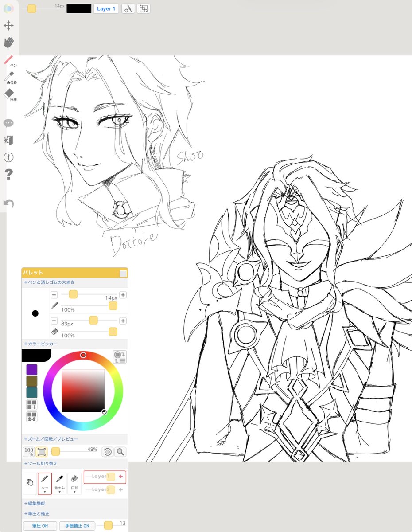Viewport: 412px width, 532px height.
Task: Click the パレット panel title bar
Action: 74,273
